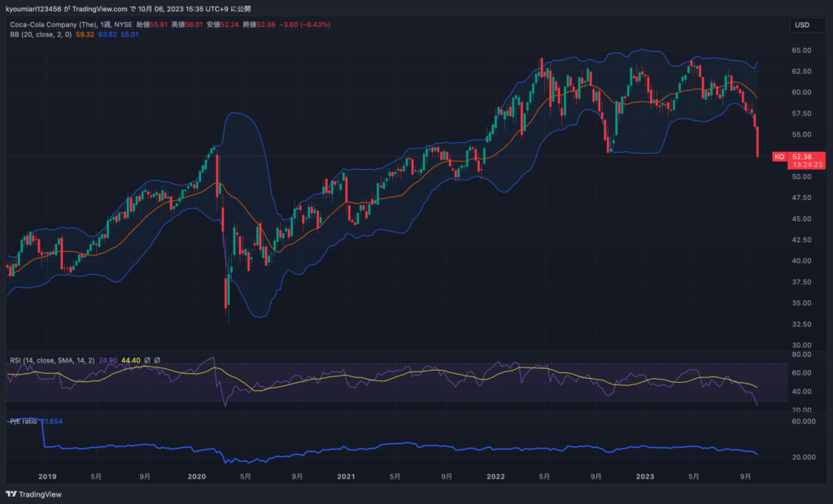
Task: Click the 80.00 RSI axis label
Action: [x=801, y=354]
